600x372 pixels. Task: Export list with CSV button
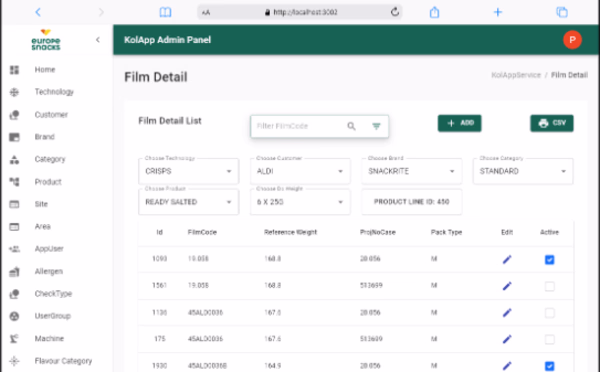(x=552, y=123)
